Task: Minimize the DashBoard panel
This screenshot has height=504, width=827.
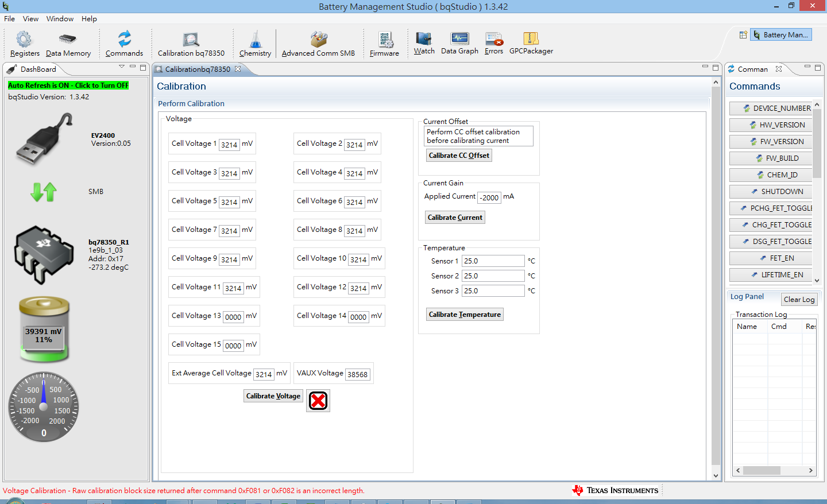Action: (x=133, y=67)
